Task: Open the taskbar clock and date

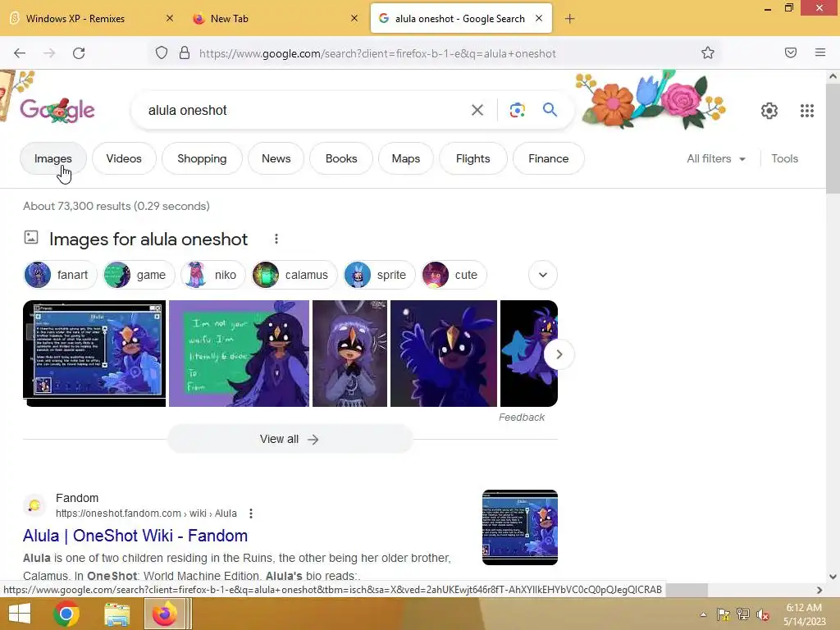Action: [x=804, y=614]
